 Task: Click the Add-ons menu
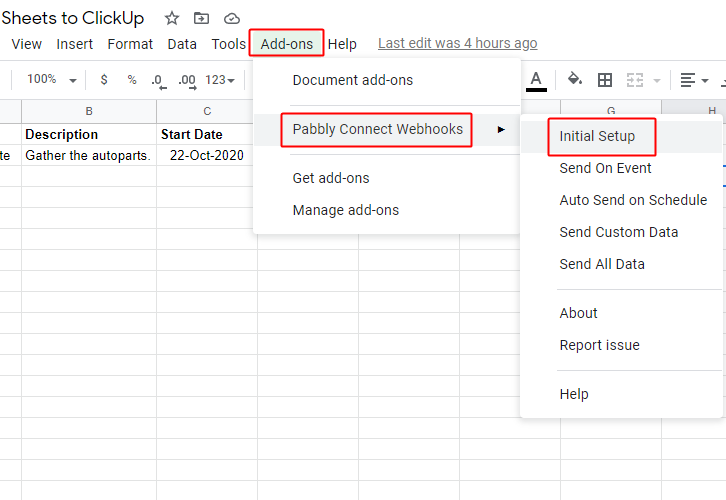(287, 44)
